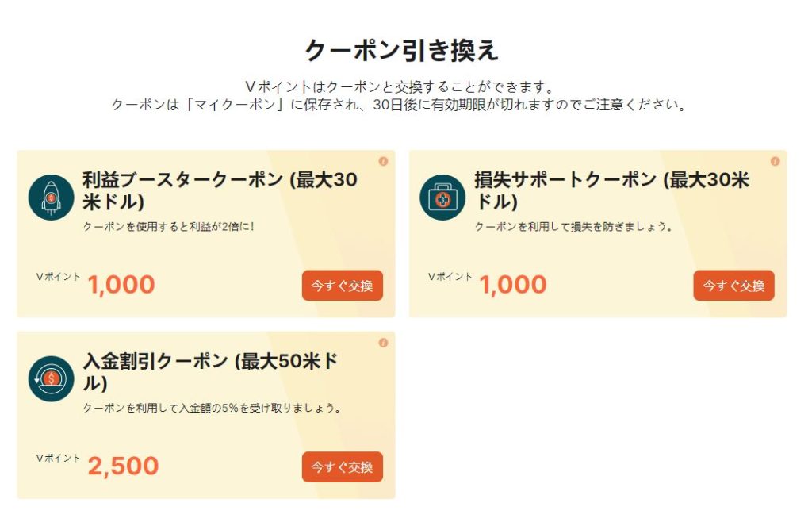
Task: Open info icon on 入金割引クーポン card
Action: pyautogui.click(x=383, y=343)
